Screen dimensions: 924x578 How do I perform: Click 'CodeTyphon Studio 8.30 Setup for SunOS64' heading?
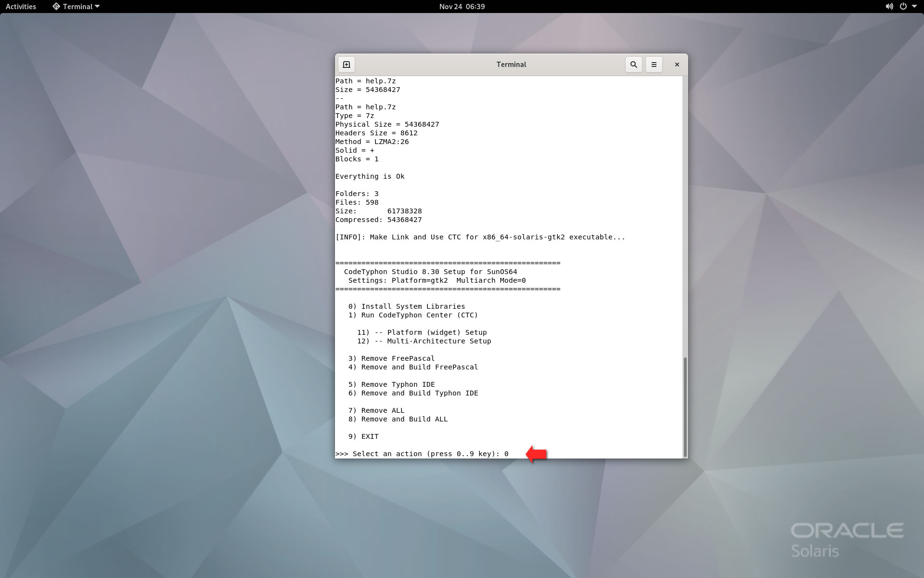pos(431,272)
